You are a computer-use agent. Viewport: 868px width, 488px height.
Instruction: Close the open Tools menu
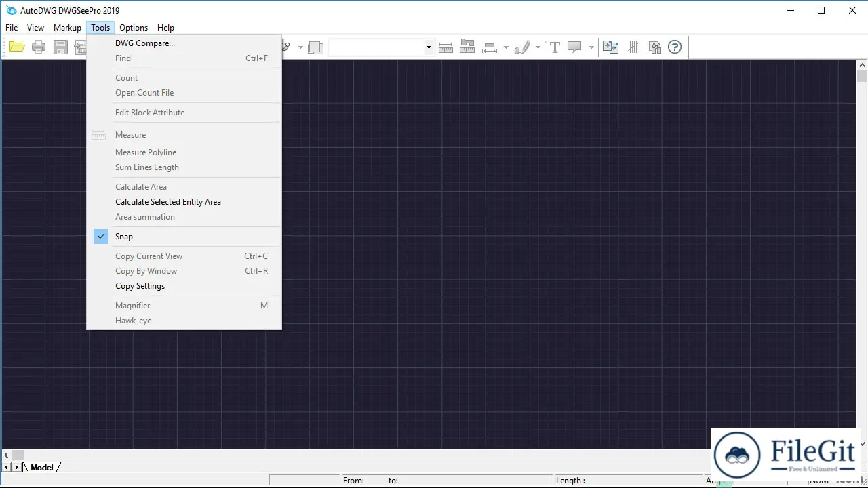(100, 28)
